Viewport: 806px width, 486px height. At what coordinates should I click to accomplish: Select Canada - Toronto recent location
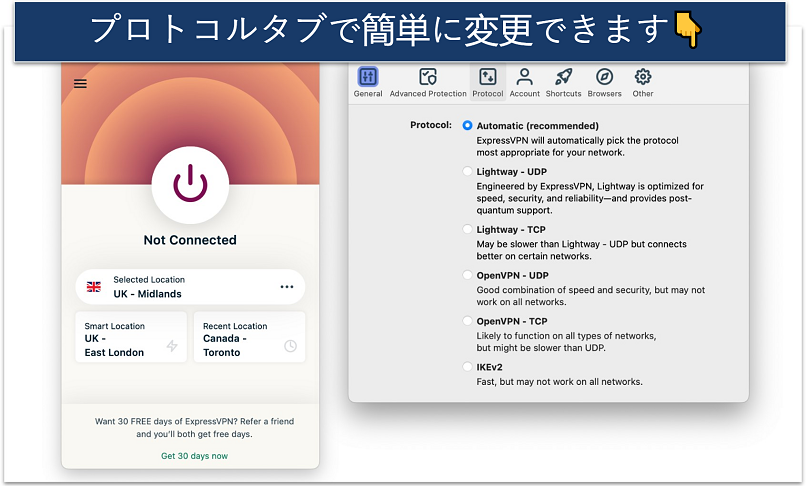pos(249,338)
